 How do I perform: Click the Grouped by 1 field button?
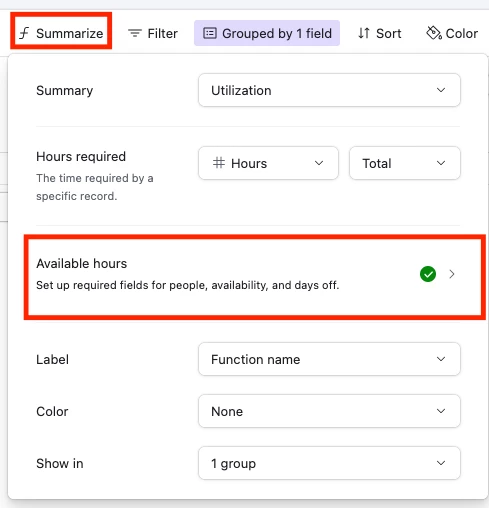267,33
